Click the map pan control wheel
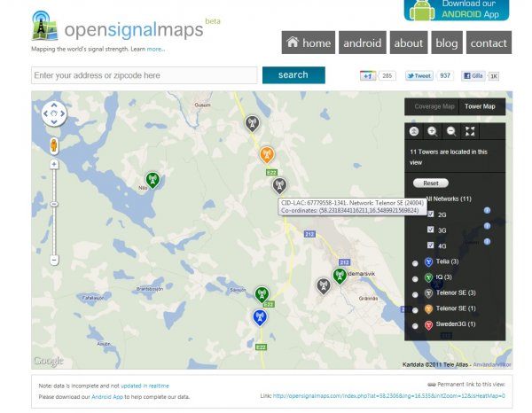The height and width of the screenshot is (413, 532). [x=54, y=113]
